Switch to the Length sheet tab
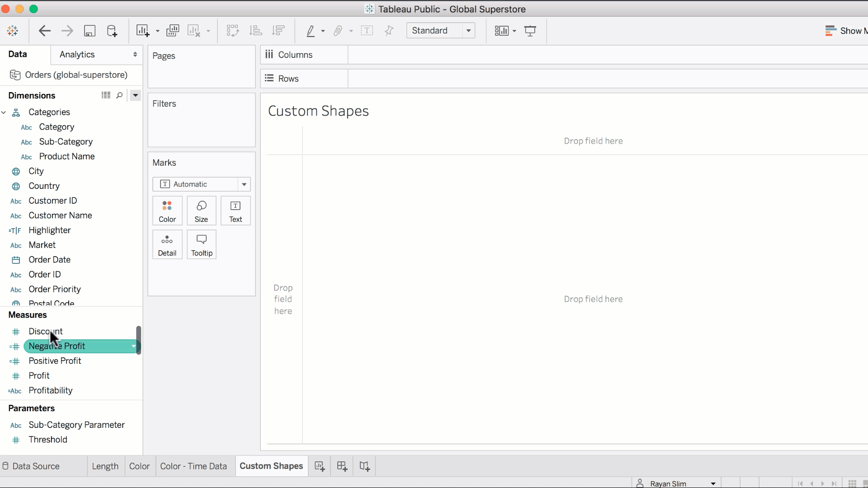This screenshot has height=488, width=868. [x=105, y=466]
